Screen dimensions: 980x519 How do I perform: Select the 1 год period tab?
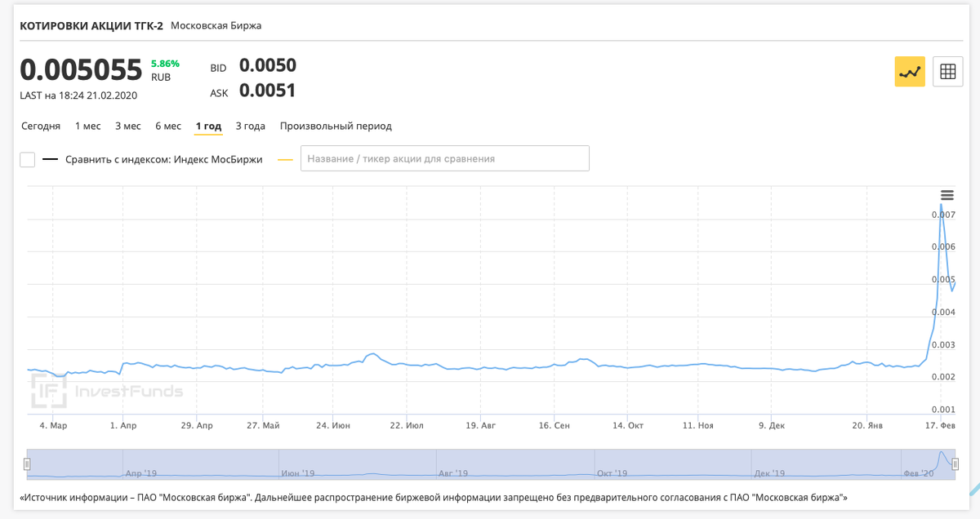coord(208,126)
